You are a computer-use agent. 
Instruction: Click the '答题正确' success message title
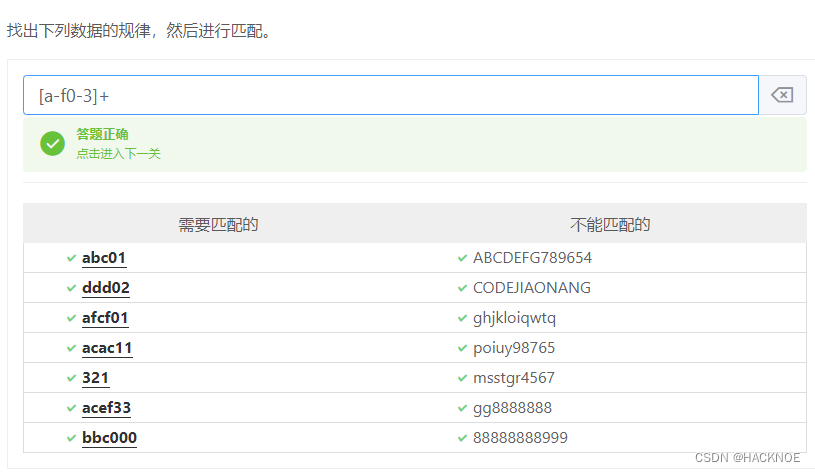coord(102,134)
